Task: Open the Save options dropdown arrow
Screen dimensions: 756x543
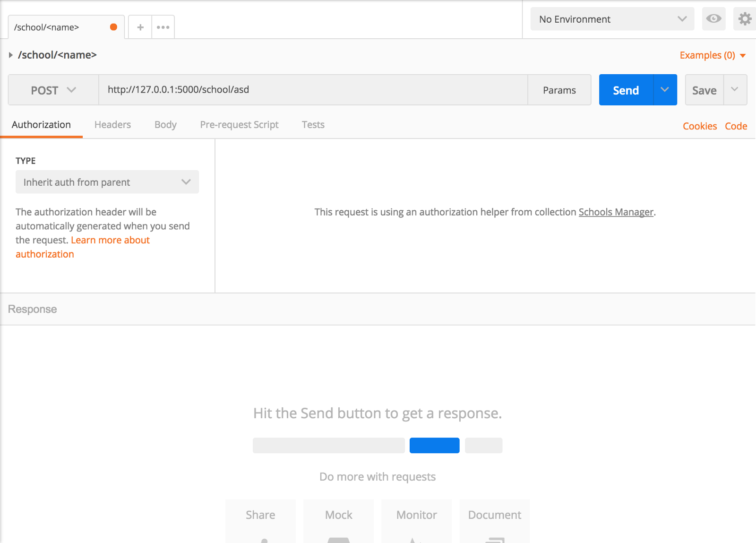Action: tap(735, 90)
